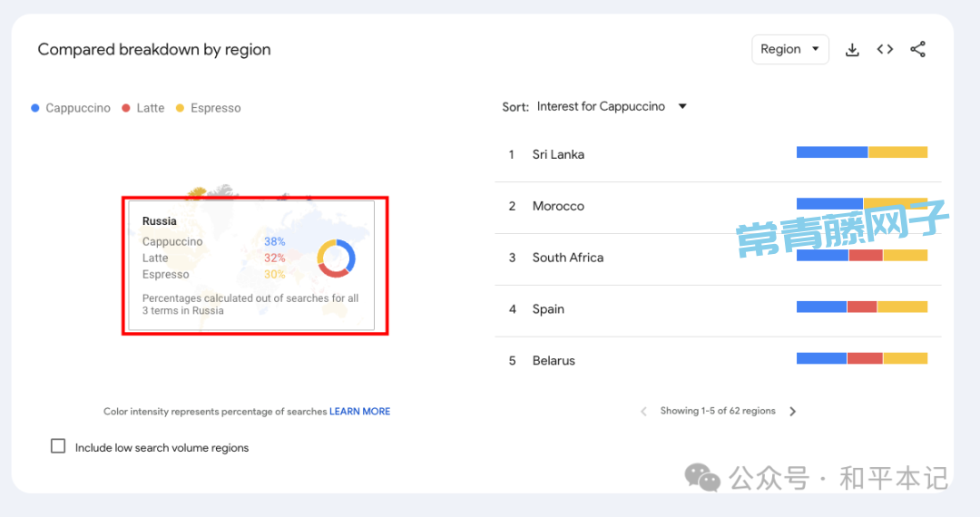Screen dimensions: 980x517
Task: Enable Include low search volume regions
Action: click(58, 446)
